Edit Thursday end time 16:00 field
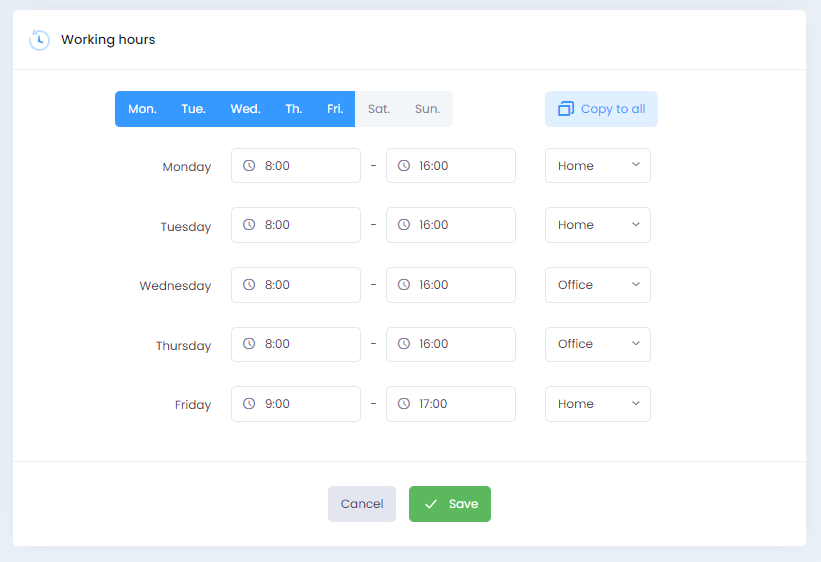 click(x=451, y=344)
